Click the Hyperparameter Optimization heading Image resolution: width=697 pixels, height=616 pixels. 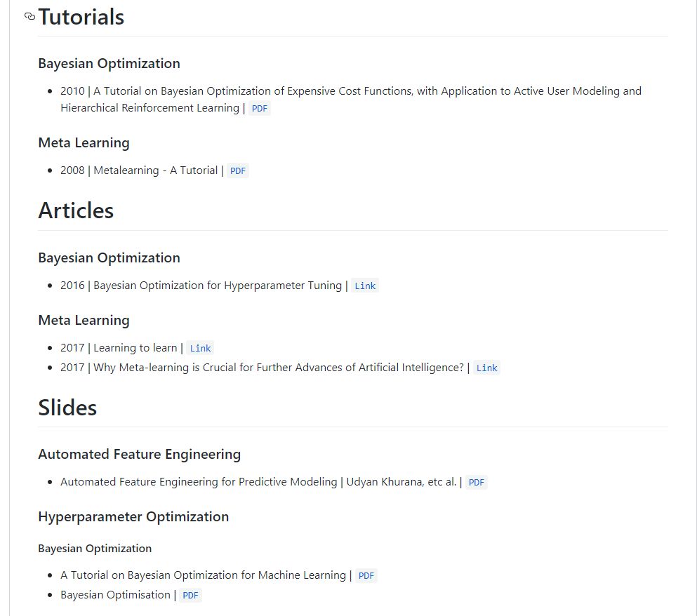pos(133,517)
